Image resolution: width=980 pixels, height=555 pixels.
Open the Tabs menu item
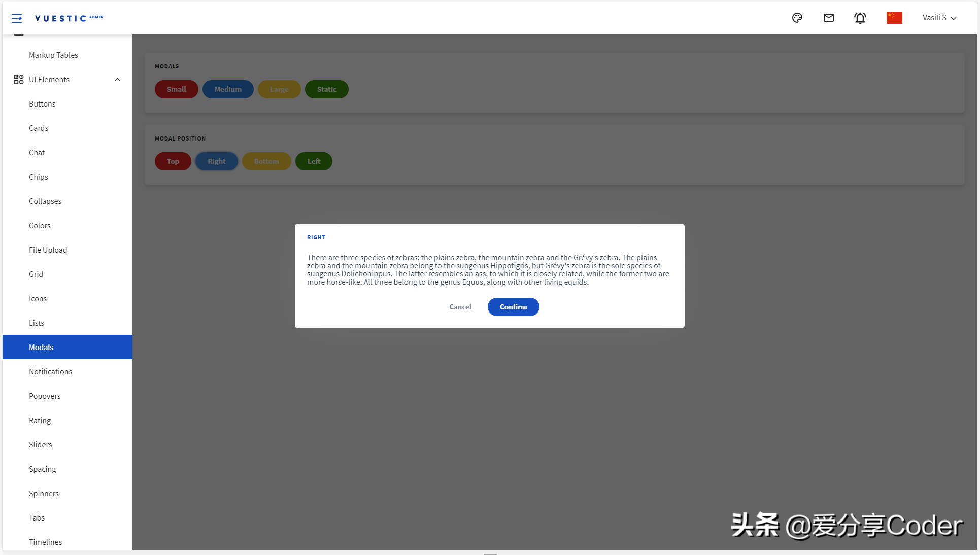coord(37,518)
